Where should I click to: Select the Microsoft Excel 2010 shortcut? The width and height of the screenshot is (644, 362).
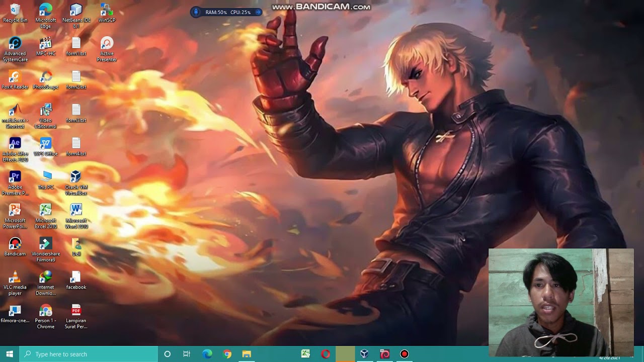46,216
